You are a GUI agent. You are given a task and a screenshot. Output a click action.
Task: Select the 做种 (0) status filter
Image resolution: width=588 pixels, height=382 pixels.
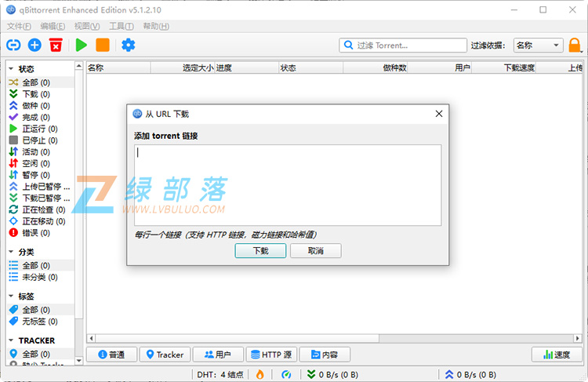(41, 105)
